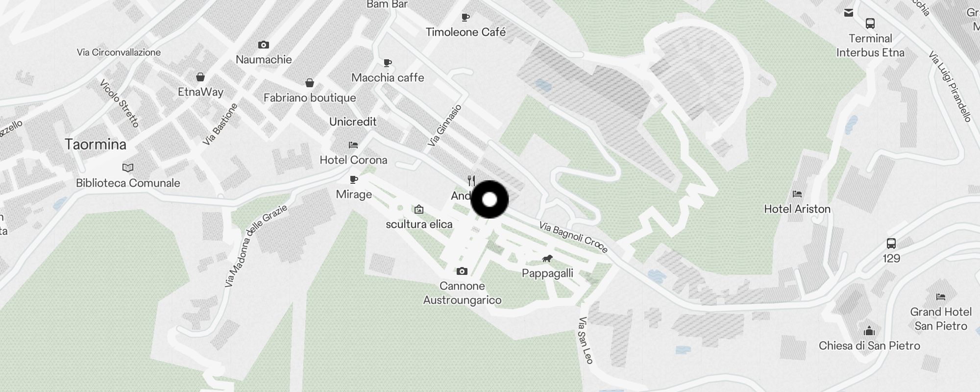This screenshot has width=980, height=392.
Task: Click the coffee cup icon above Mirage
Action: [353, 179]
